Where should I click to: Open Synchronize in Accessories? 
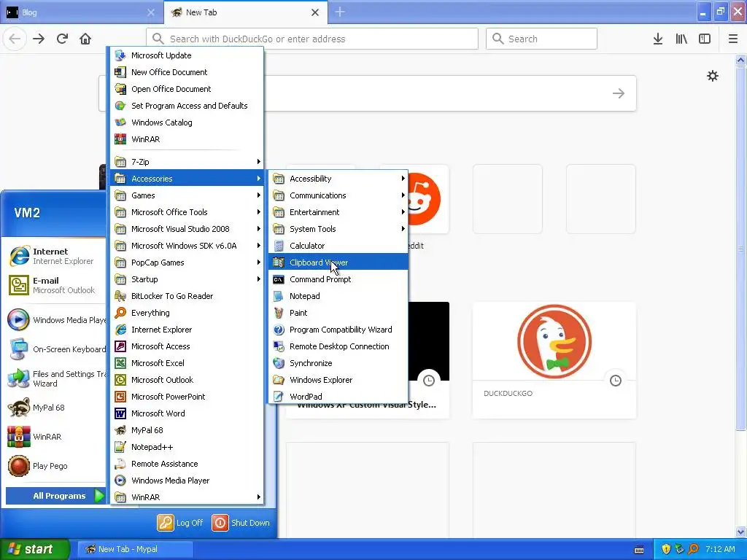[338, 363]
